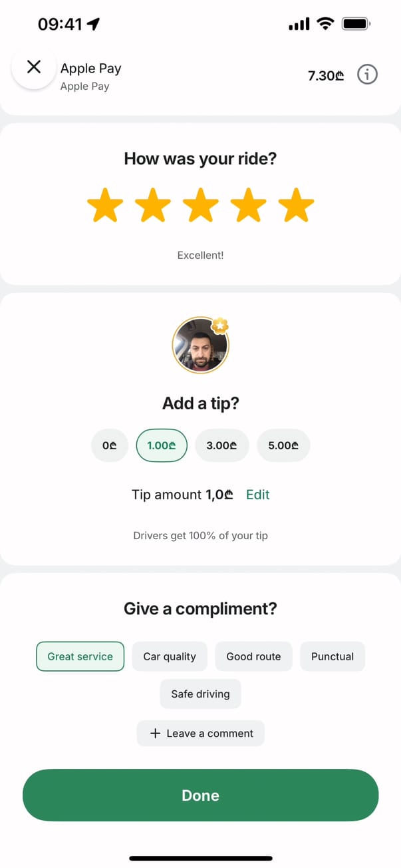Viewport: 401px width, 868px height.
Task: Open the fare info icon
Action: click(367, 75)
